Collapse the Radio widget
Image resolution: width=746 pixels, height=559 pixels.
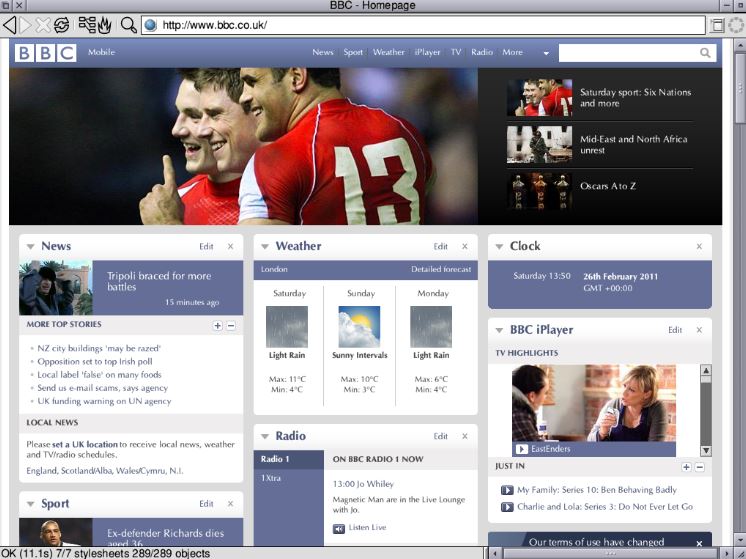265,437
